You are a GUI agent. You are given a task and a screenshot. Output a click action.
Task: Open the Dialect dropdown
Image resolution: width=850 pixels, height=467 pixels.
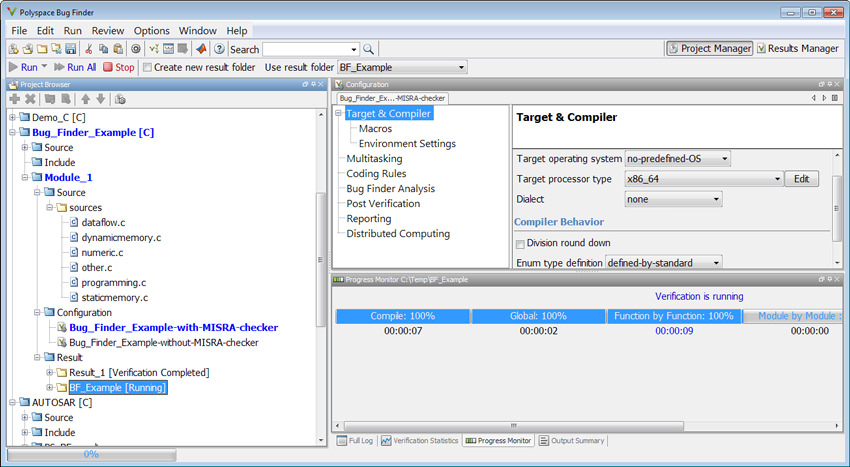pyautogui.click(x=716, y=200)
